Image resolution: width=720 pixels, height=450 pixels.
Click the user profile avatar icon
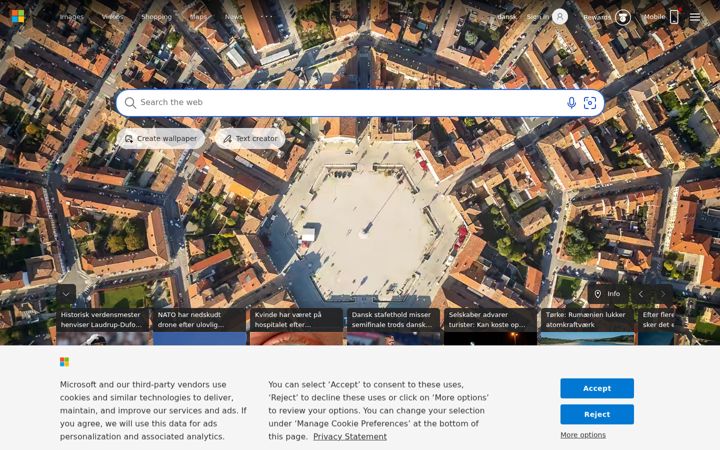pos(560,17)
